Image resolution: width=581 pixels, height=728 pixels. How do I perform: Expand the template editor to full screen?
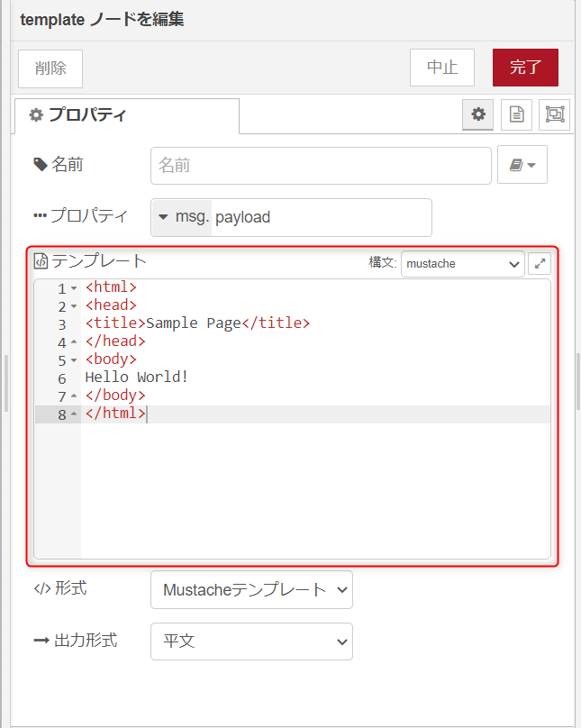[x=540, y=264]
